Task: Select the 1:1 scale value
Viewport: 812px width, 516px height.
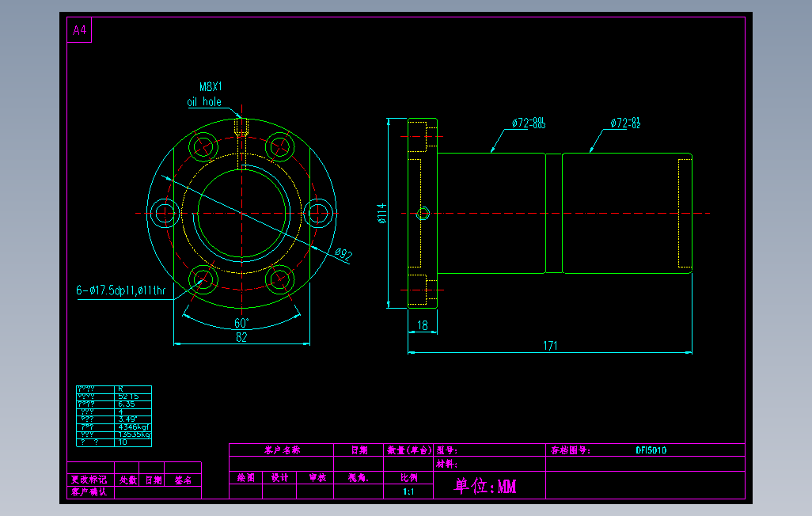Action: pos(408,491)
